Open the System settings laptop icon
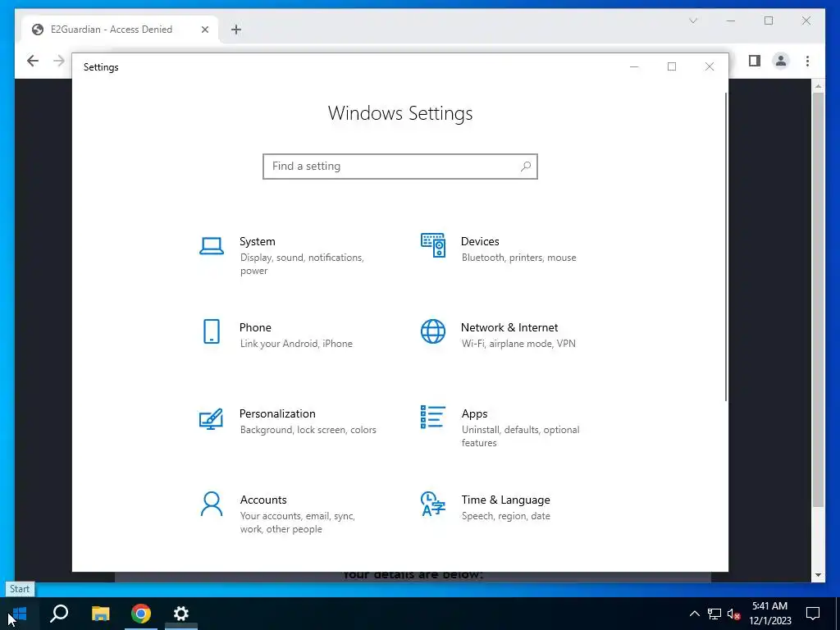The height and width of the screenshot is (630, 840). [x=212, y=246]
